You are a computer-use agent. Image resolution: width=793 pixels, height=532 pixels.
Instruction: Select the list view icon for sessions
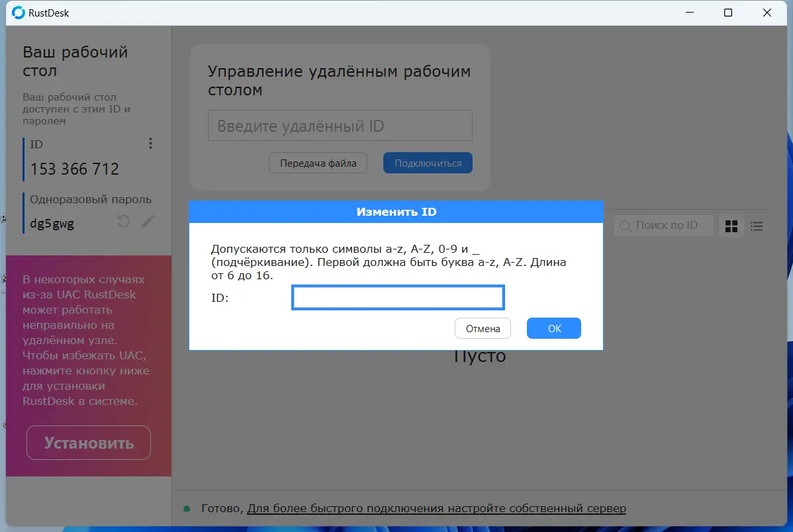[757, 226]
